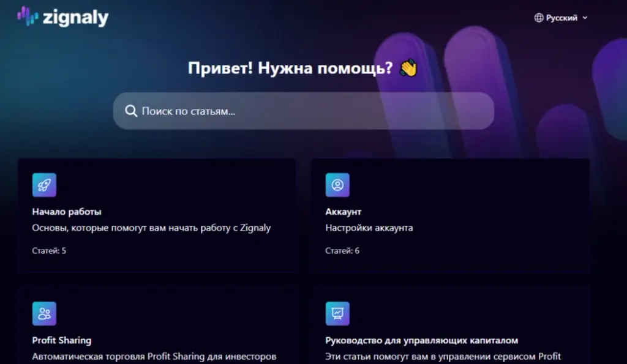Click description Настройки аккаунта
Viewport: 627px width, 364px height.
click(369, 228)
